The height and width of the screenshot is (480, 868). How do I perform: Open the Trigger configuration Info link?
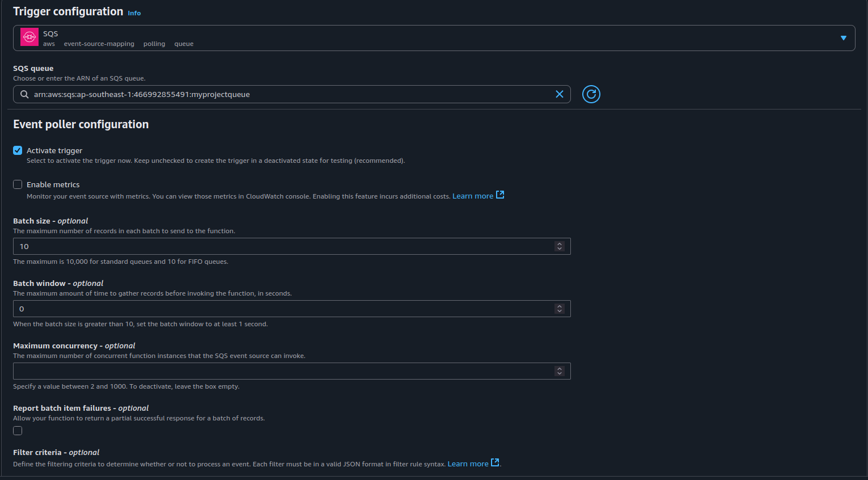pyautogui.click(x=134, y=13)
